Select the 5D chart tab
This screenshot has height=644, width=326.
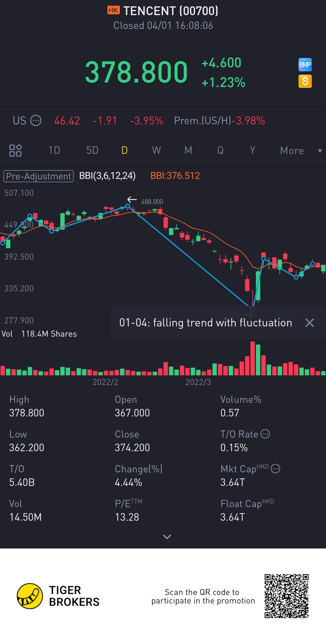(x=92, y=150)
